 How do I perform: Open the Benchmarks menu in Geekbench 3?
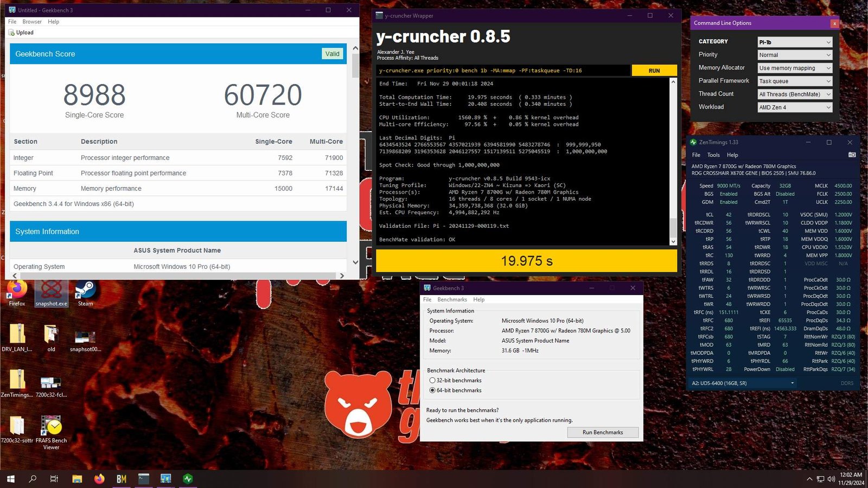pyautogui.click(x=452, y=299)
